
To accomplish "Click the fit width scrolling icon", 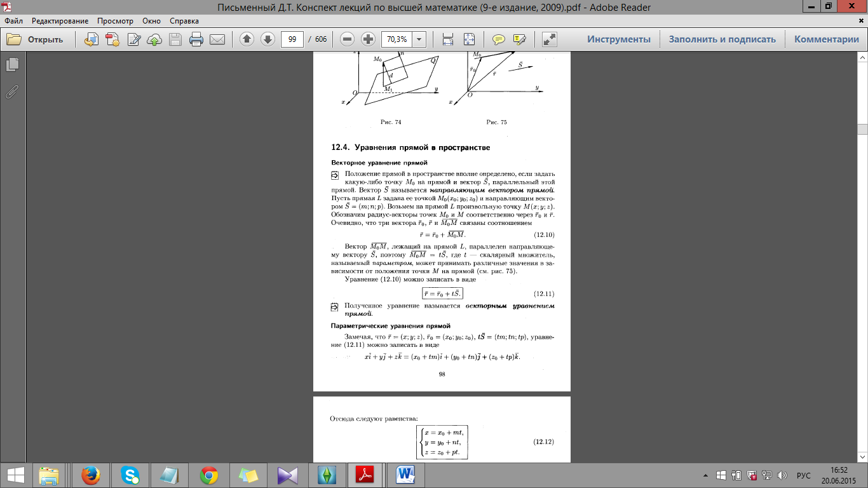I will click(448, 39).
